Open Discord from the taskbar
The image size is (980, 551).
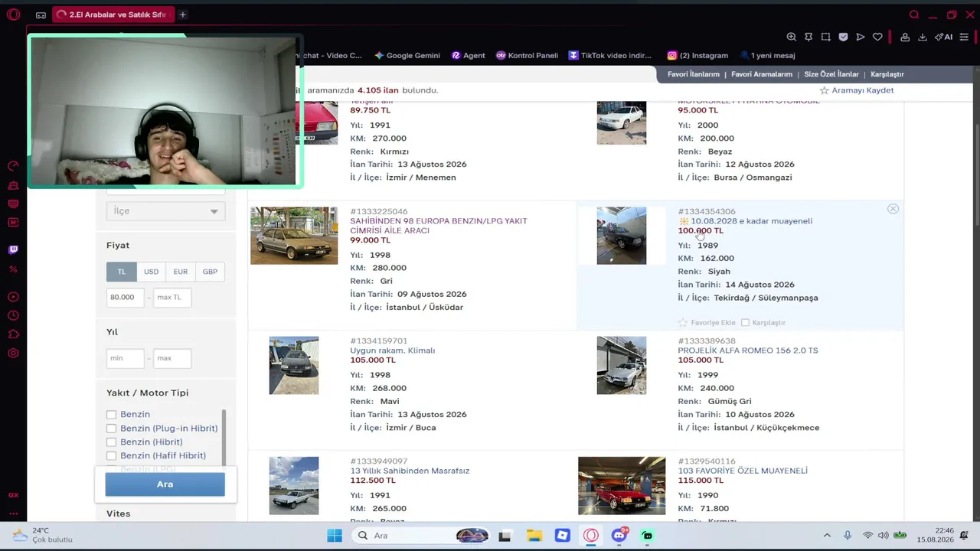pyautogui.click(x=619, y=536)
